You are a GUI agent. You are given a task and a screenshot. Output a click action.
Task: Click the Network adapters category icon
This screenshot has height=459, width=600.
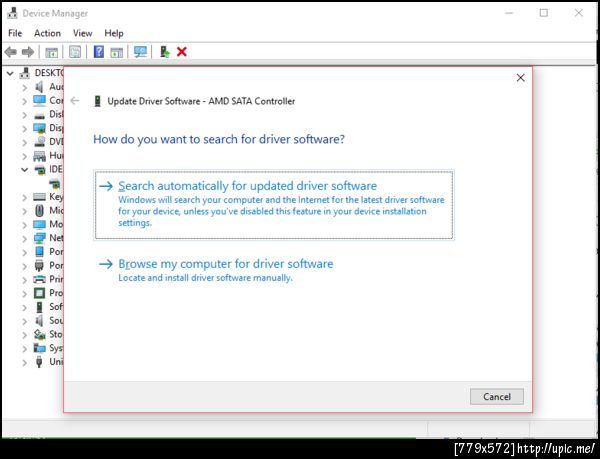(39, 238)
